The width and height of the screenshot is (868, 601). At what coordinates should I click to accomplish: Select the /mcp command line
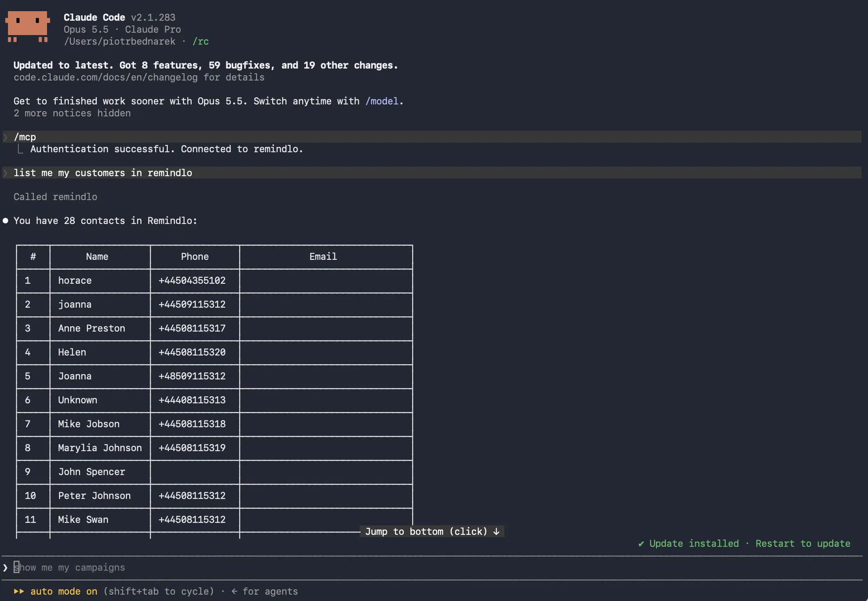pos(432,137)
